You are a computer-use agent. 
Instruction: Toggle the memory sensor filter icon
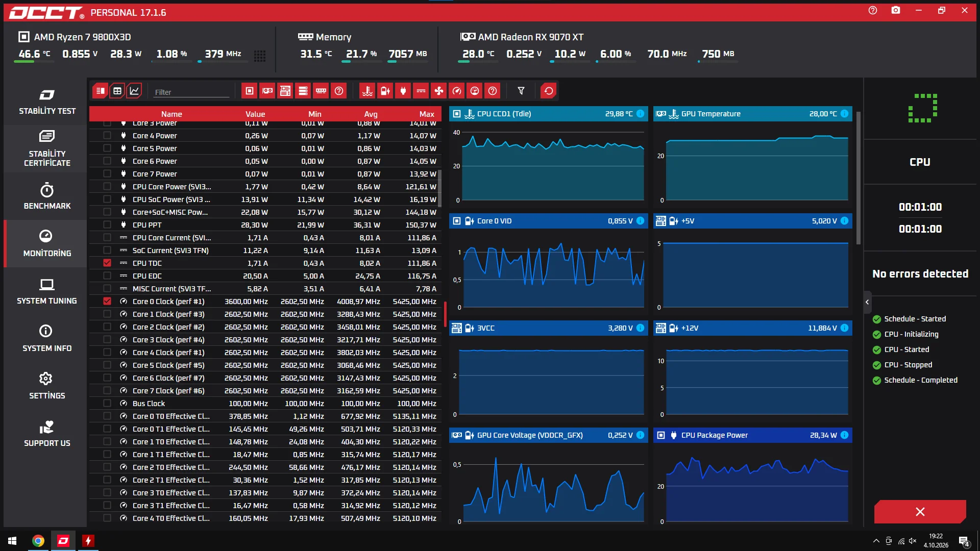(x=321, y=91)
